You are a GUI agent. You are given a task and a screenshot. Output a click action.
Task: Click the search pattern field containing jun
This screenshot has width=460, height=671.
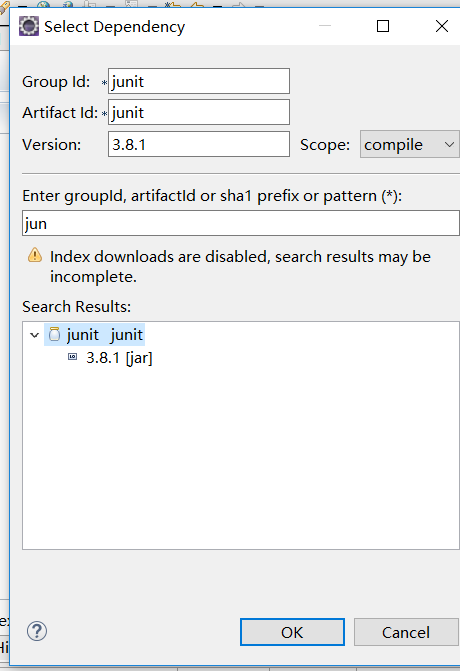(241, 223)
